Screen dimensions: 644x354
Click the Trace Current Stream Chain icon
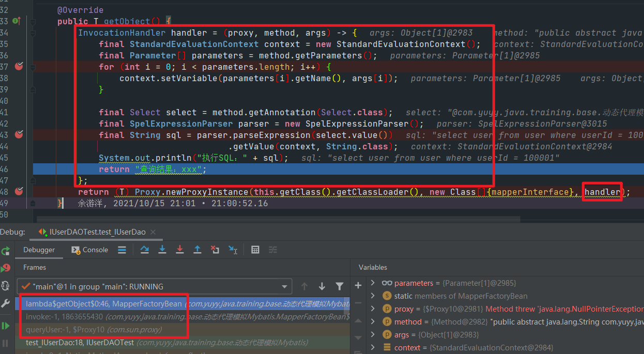pos(273,250)
